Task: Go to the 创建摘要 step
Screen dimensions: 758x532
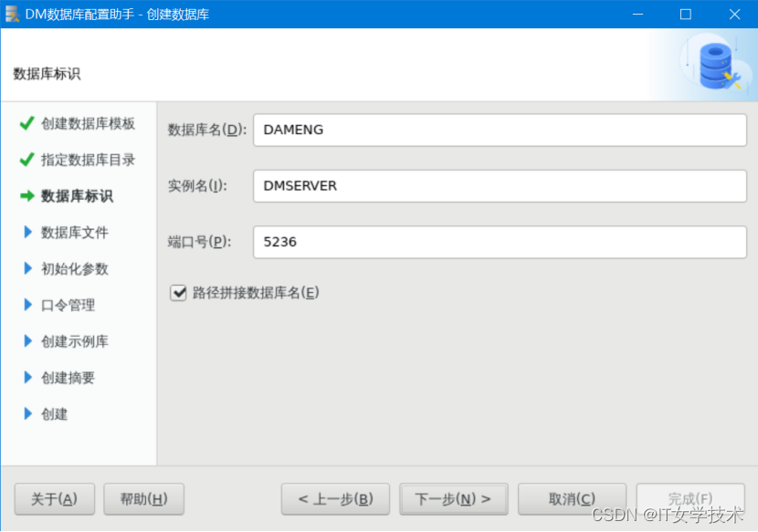Action: coord(68,378)
